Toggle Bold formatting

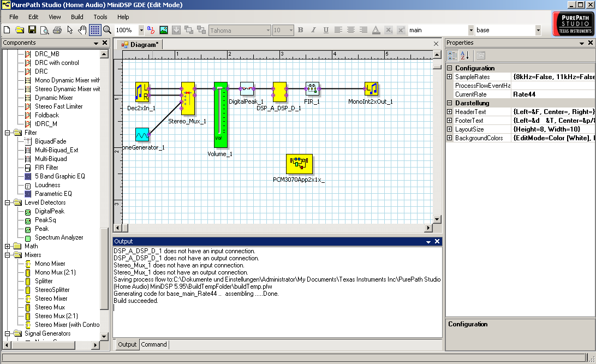[x=301, y=30]
